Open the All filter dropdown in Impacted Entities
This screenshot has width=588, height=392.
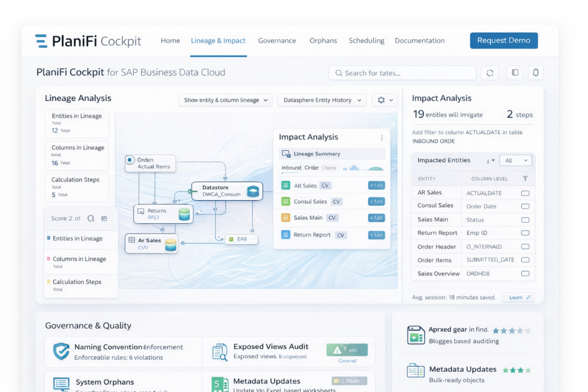coord(515,160)
